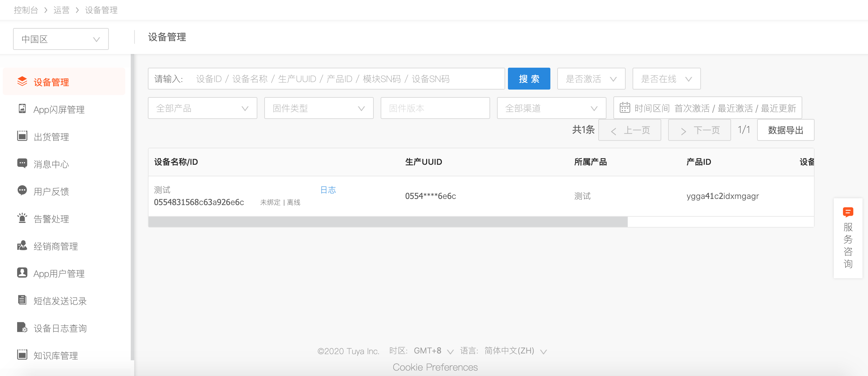Open 短信发送记录 menu item
Screen dimensions: 868x376
click(x=64, y=300)
